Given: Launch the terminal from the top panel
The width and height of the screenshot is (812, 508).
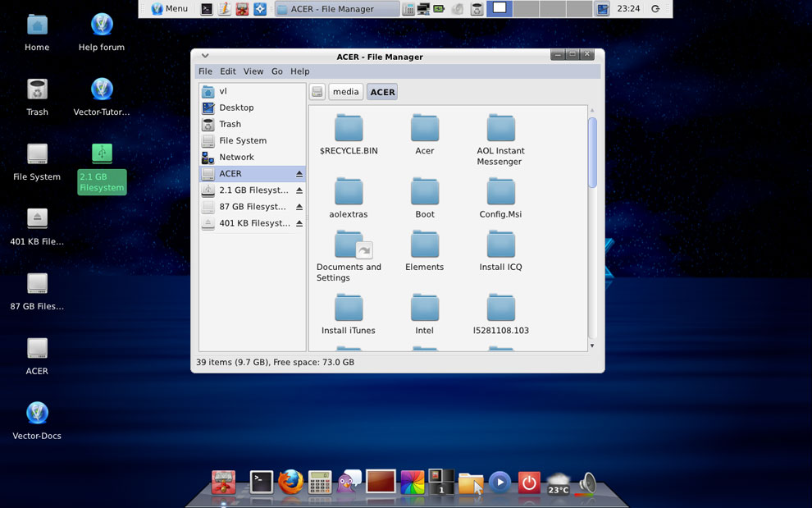Looking at the screenshot, I should (207, 9).
